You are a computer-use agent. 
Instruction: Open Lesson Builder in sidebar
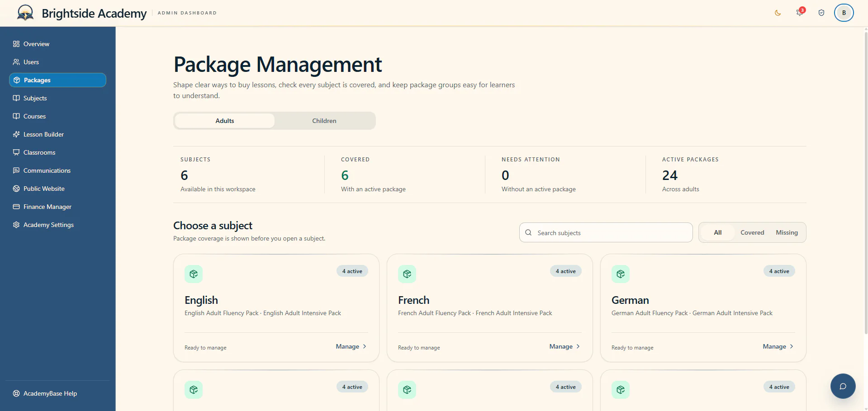click(57, 134)
